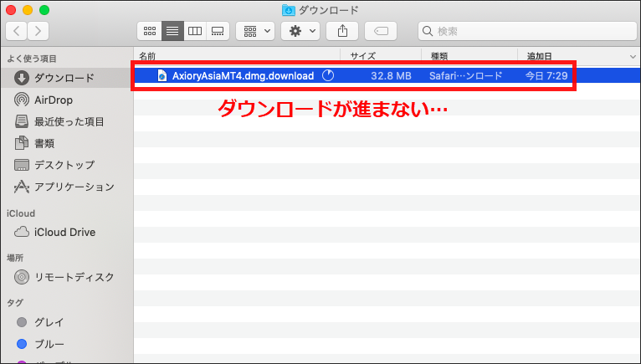Click the よく使う項目 section header
Viewport: 641px width, 364px height.
tap(32, 59)
